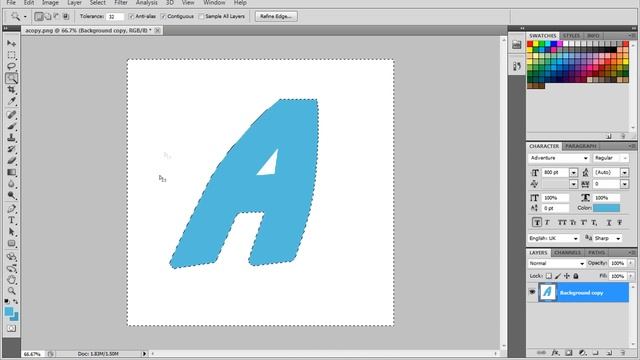This screenshot has height=360, width=640.
Task: Delete layer via trash icon
Action: click(x=623, y=353)
